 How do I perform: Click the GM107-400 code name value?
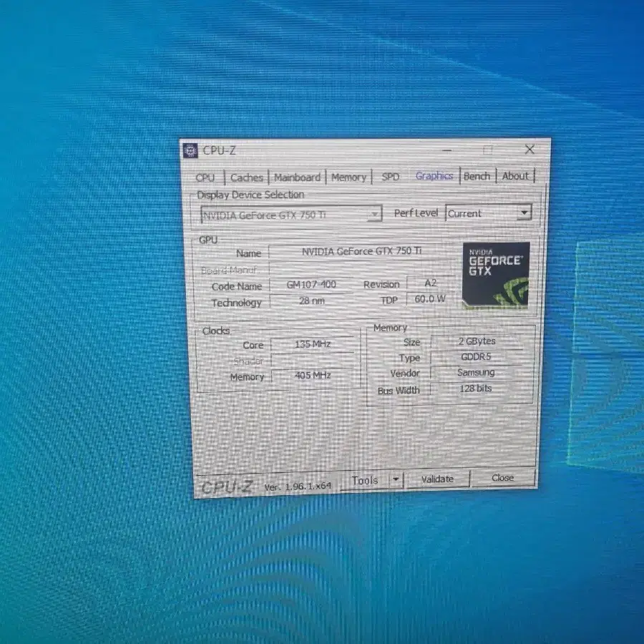click(311, 285)
